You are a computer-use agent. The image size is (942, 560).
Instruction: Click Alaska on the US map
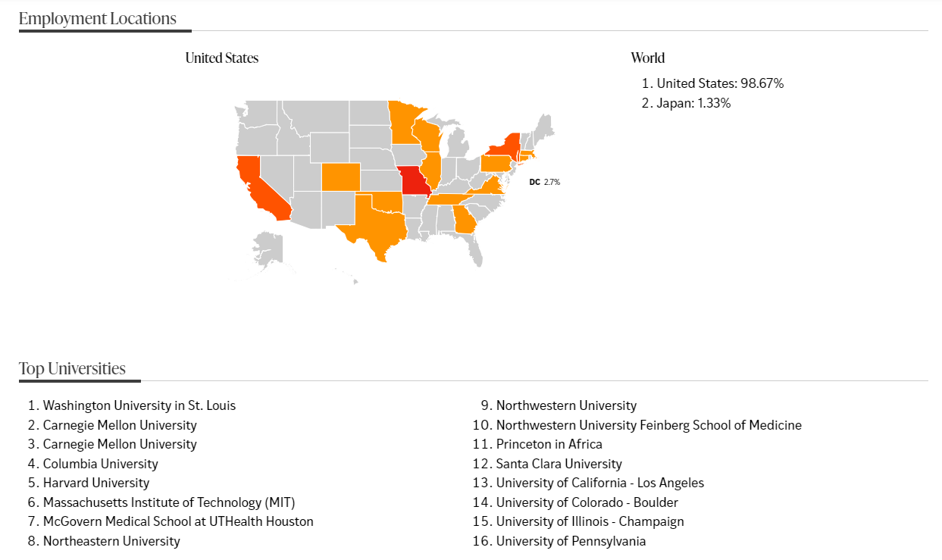click(x=267, y=249)
